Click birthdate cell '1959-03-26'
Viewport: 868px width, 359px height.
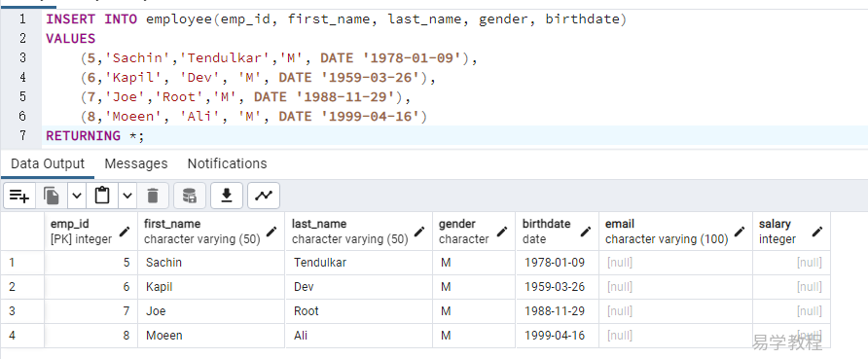tap(557, 287)
